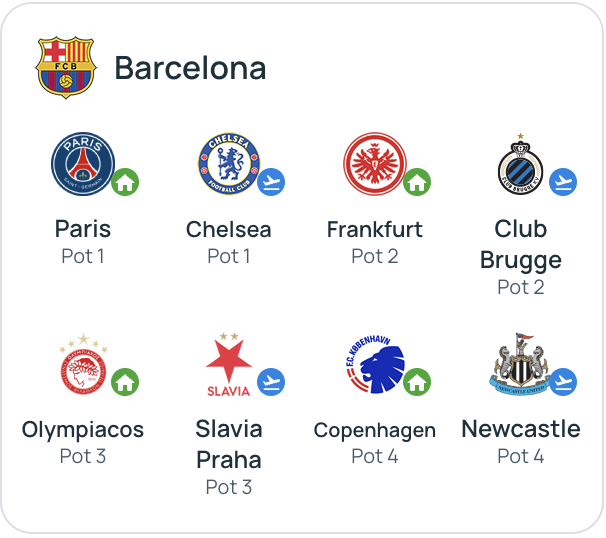Viewport: 606px width, 538px height.
Task: Select the Copenhagen team name
Action: click(x=375, y=430)
